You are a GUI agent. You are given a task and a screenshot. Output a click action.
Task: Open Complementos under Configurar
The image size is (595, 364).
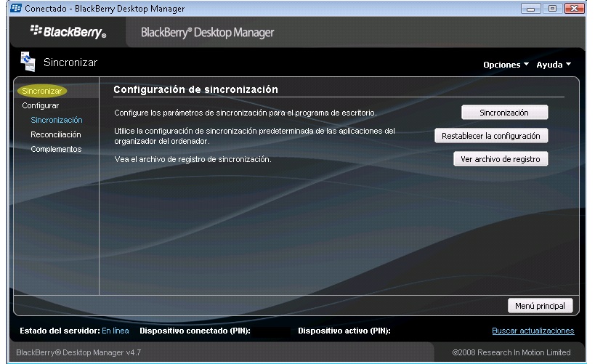click(x=56, y=149)
